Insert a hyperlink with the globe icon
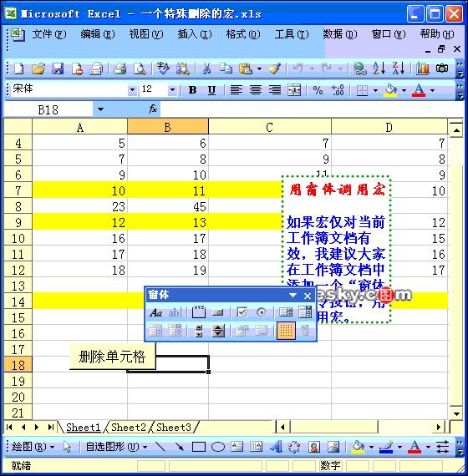 tap(360, 68)
